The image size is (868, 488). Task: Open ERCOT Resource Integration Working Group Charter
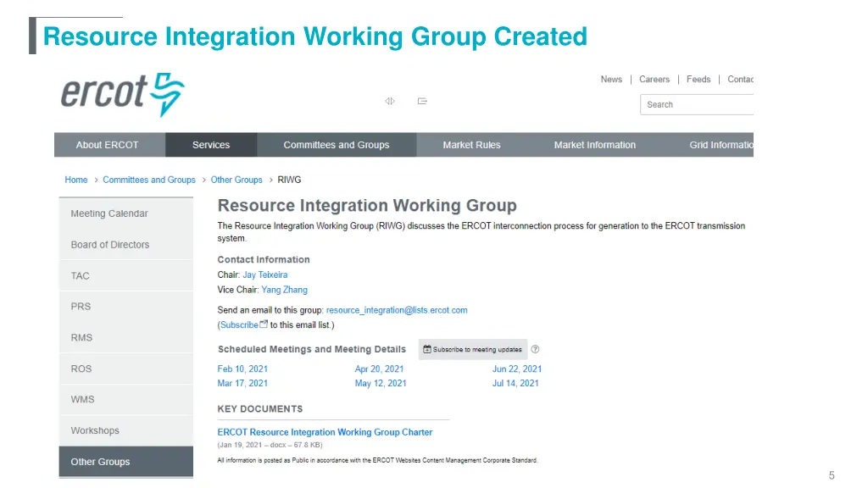[325, 432]
